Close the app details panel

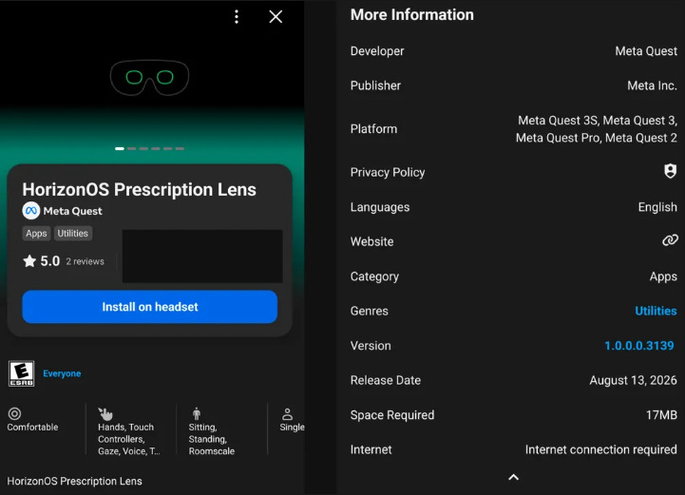pos(276,17)
